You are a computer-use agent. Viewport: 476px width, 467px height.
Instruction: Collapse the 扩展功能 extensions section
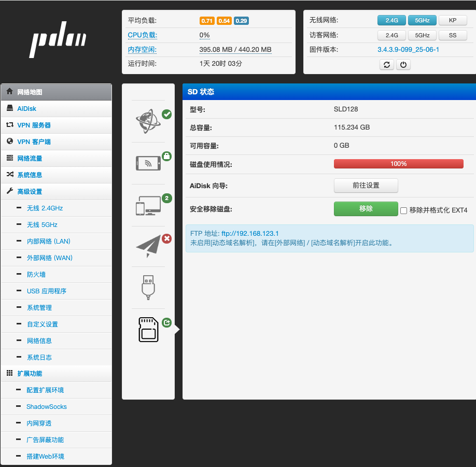(x=30, y=373)
